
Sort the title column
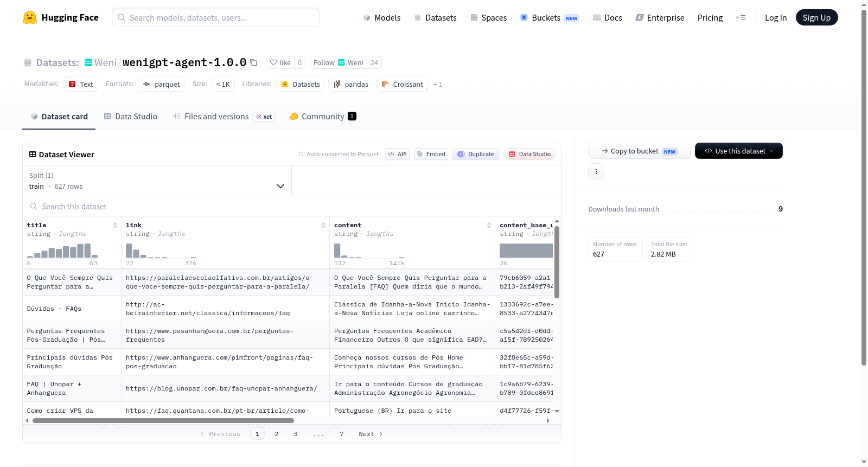(115, 225)
